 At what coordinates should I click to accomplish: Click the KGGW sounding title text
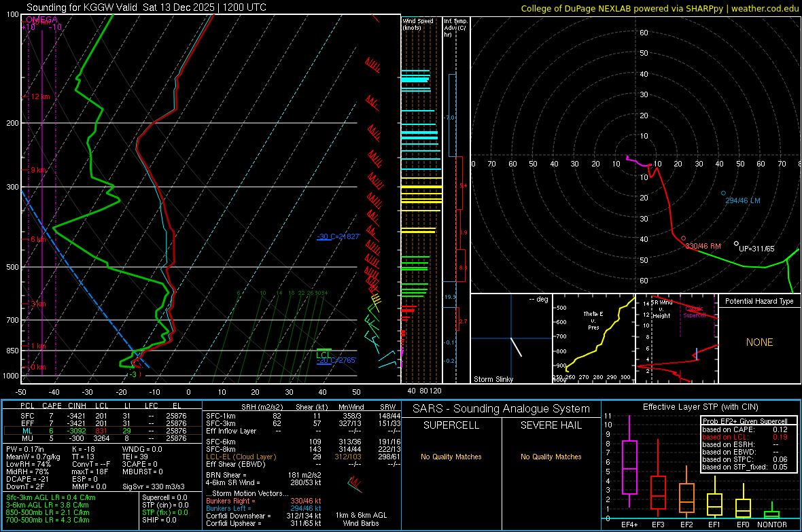click(146, 7)
